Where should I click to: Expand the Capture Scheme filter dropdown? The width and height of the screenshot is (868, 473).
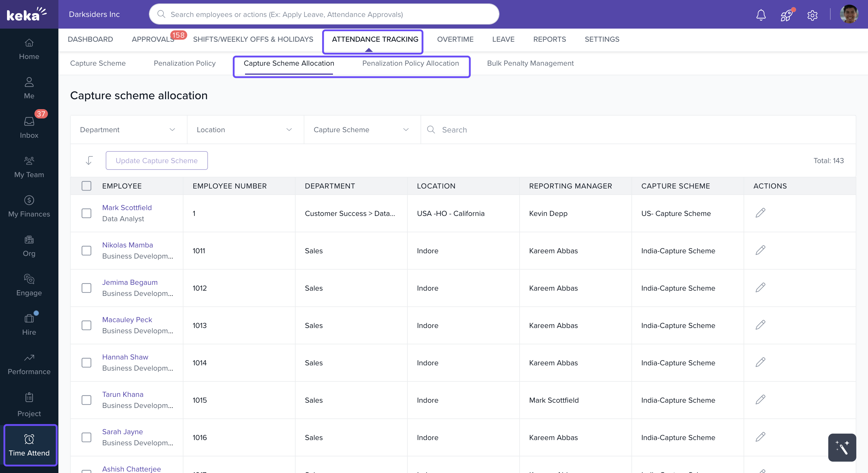coord(362,130)
